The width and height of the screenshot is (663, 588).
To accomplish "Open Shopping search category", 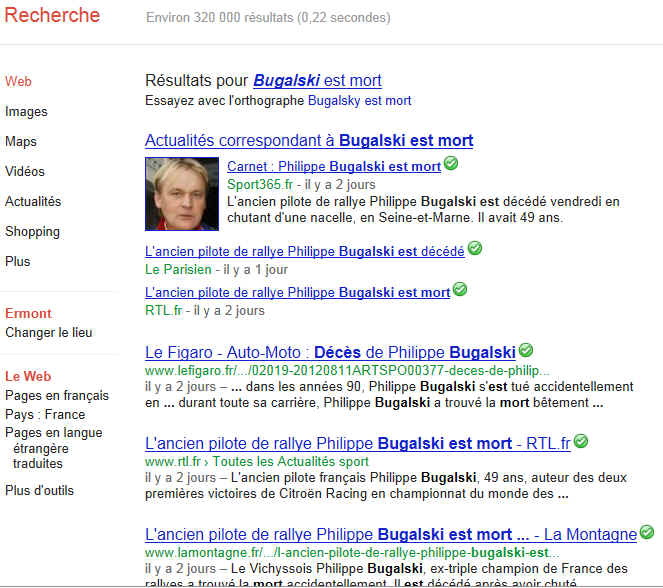I will click(33, 232).
